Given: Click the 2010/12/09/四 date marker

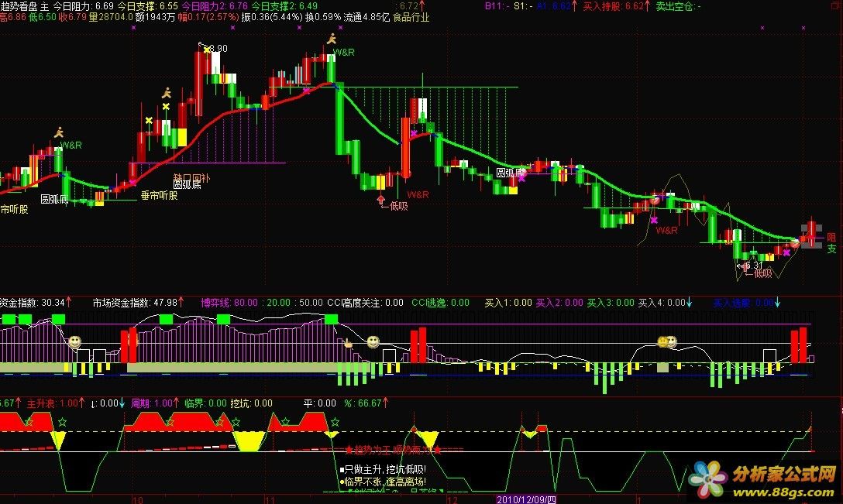Looking at the screenshot, I should pos(526,499).
